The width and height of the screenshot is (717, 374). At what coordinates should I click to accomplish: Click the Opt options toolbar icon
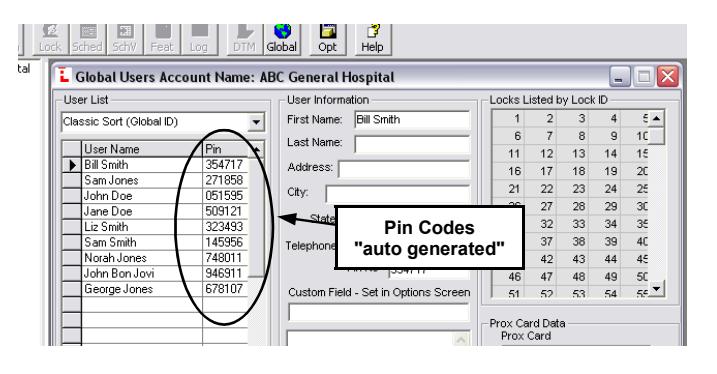point(327,39)
